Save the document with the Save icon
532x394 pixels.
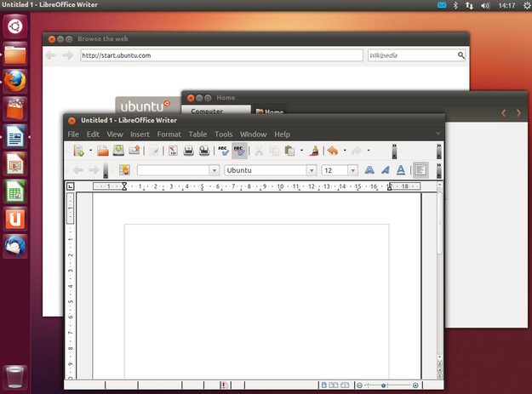coord(118,151)
